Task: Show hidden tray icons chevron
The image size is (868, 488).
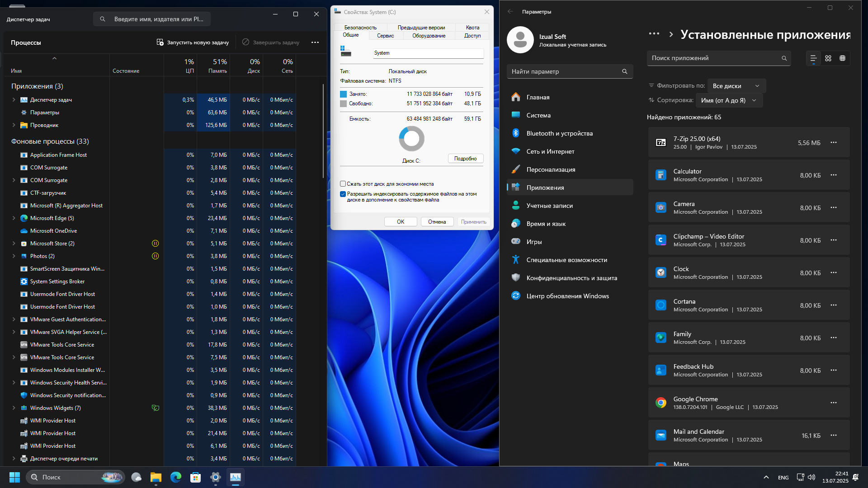Action: (766, 478)
